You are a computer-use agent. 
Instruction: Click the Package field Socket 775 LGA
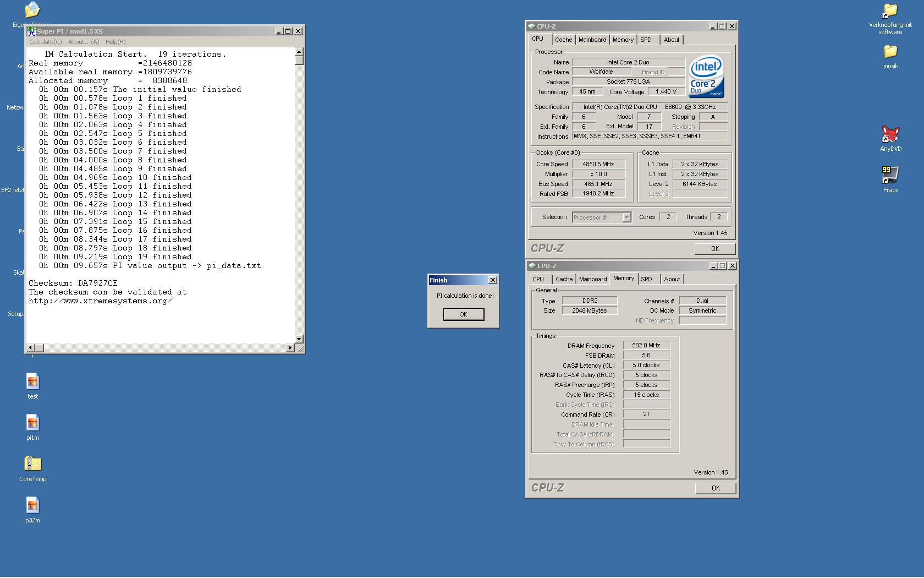[629, 81]
